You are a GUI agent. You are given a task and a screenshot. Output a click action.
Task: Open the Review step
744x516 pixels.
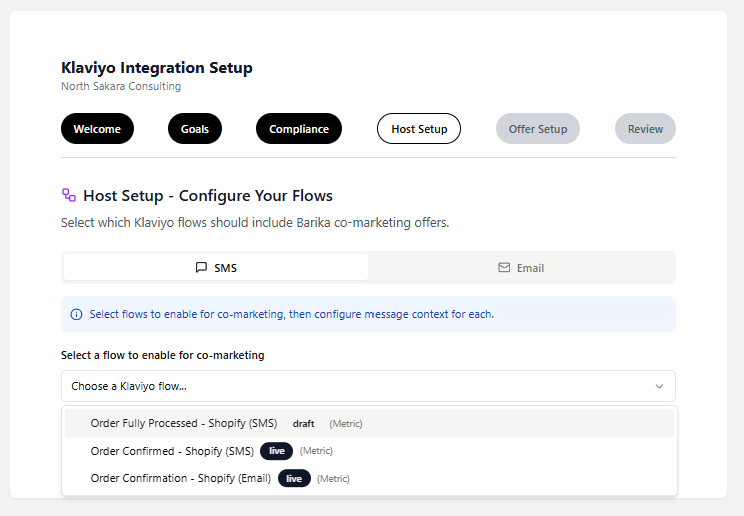pyautogui.click(x=645, y=129)
